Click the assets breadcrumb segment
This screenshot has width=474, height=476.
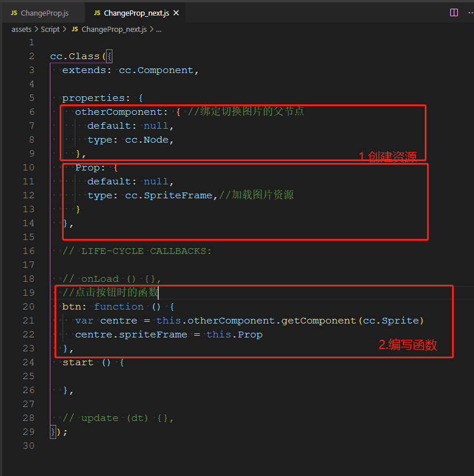coord(21,30)
